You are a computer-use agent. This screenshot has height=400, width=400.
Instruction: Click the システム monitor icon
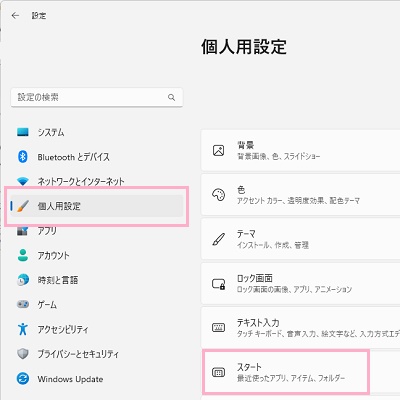(x=23, y=132)
